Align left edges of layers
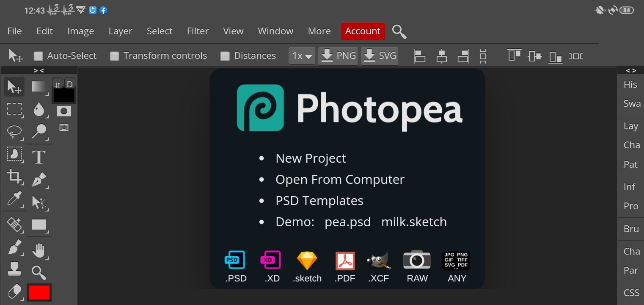This screenshot has width=644, height=305. [419, 56]
